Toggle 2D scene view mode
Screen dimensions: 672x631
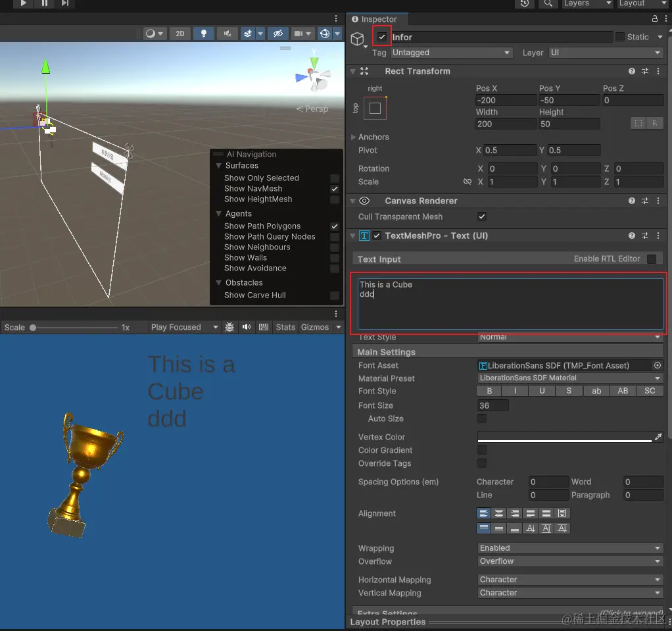(x=180, y=34)
